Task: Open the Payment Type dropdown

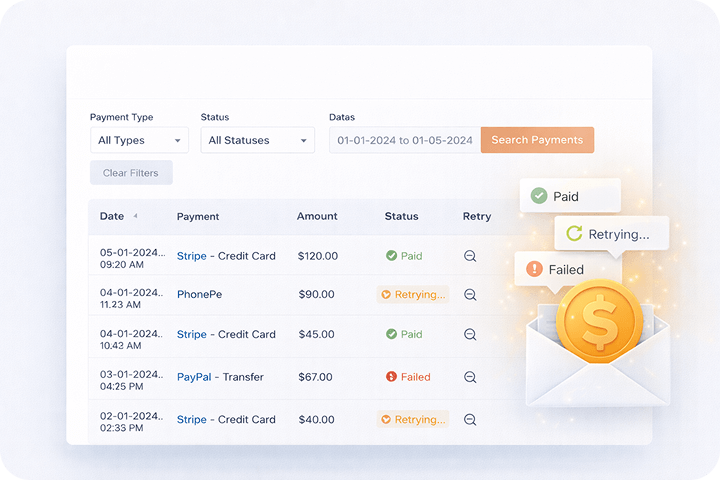Action: tap(138, 141)
